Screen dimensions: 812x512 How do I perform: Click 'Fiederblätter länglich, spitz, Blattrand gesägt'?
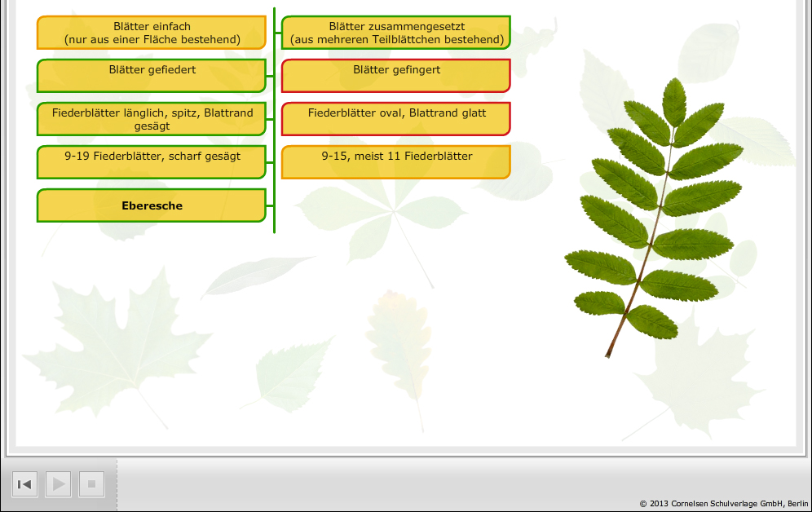[x=152, y=119]
